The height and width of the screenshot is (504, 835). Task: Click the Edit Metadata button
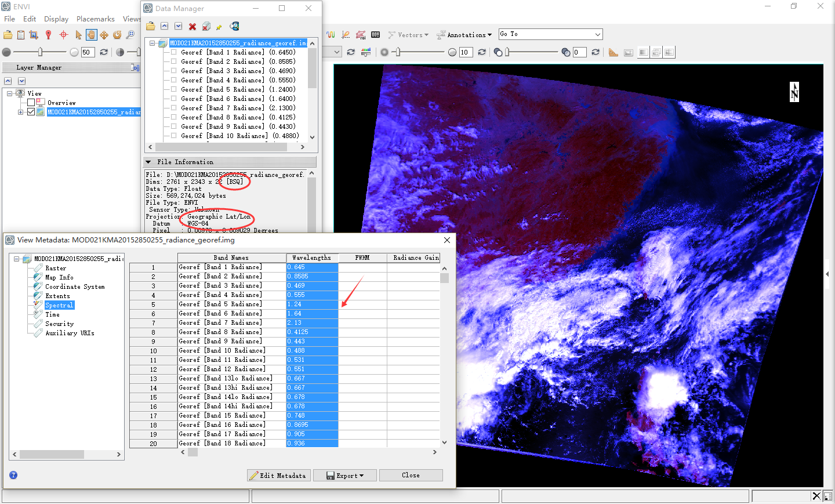(x=278, y=476)
